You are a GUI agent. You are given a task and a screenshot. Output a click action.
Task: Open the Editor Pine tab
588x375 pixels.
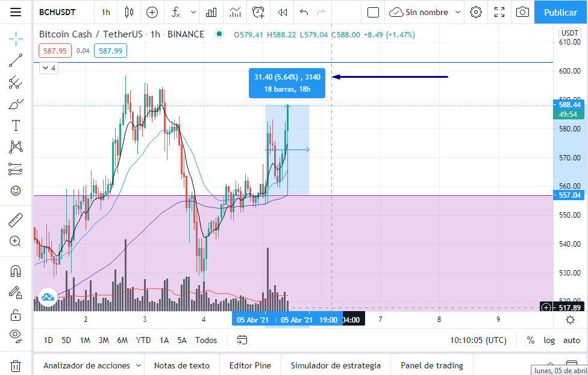[250, 365]
